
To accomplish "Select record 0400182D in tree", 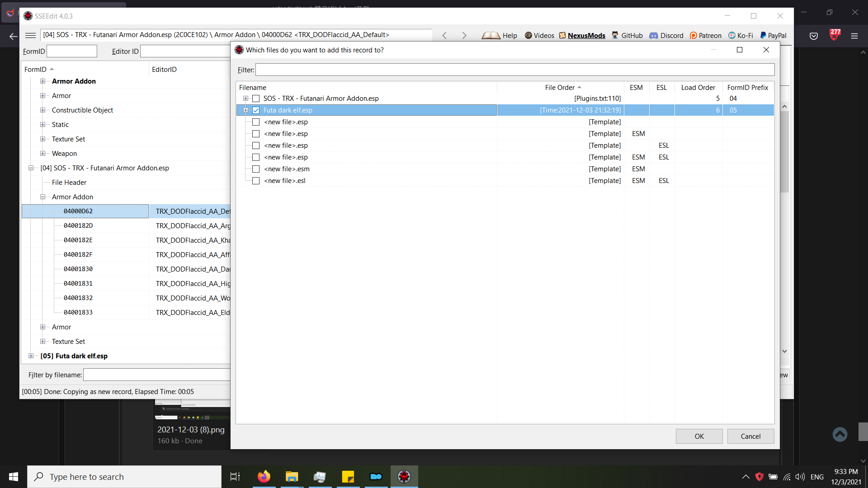I will pyautogui.click(x=78, y=226).
